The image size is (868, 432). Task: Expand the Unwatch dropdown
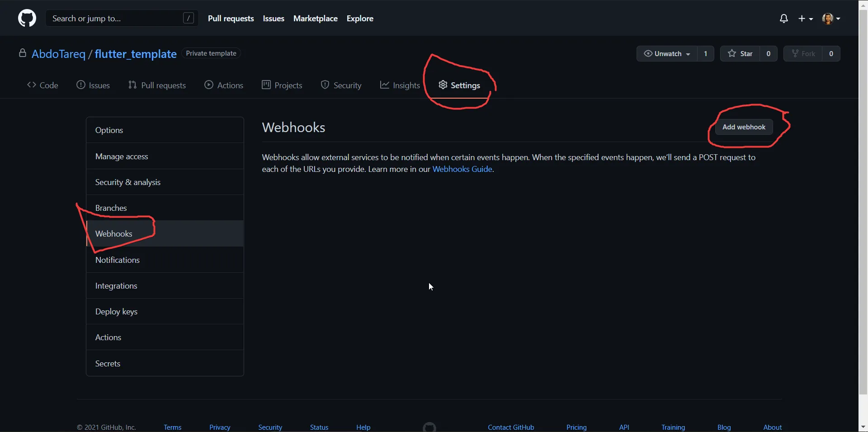[x=667, y=53]
